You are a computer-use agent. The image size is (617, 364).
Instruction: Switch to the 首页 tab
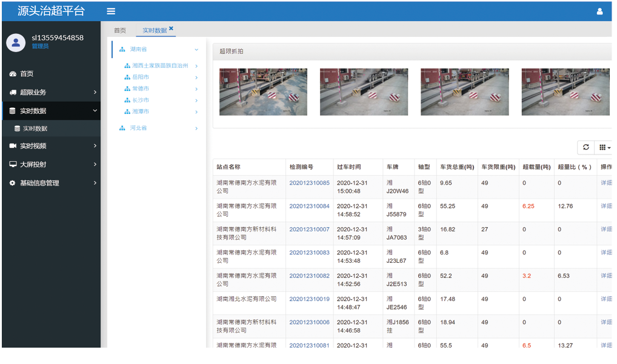pos(119,30)
